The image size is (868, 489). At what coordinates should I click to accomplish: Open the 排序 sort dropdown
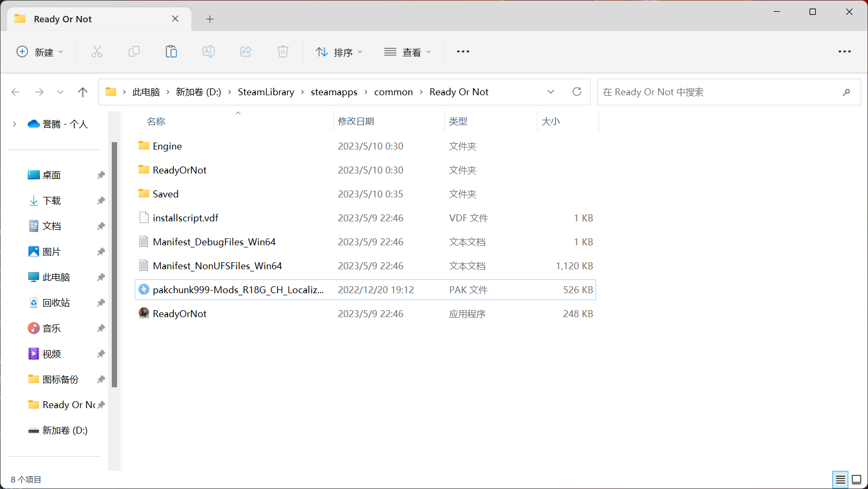click(x=339, y=52)
